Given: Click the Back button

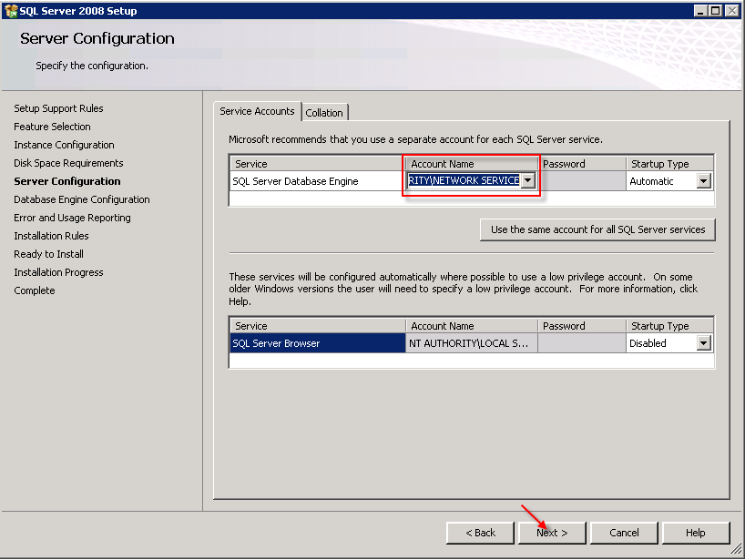Looking at the screenshot, I should click(x=480, y=533).
